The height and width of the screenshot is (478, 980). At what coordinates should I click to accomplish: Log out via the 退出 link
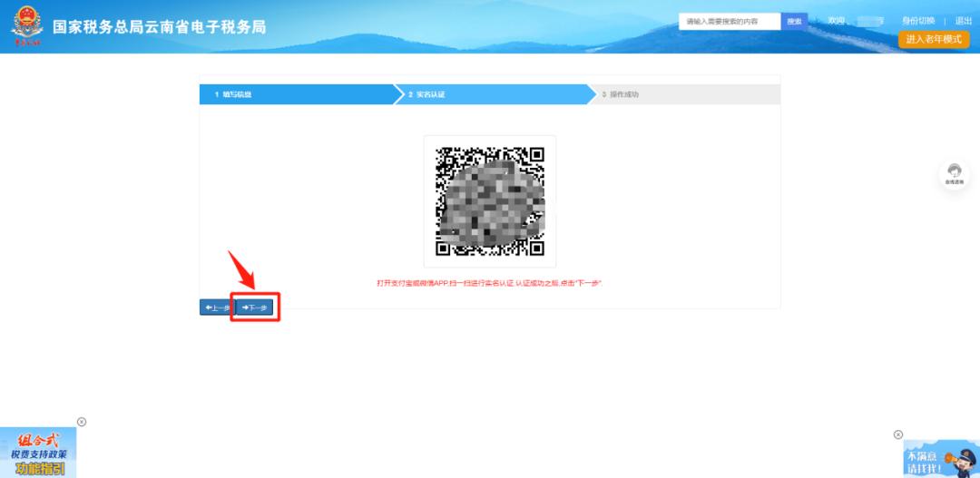963,21
